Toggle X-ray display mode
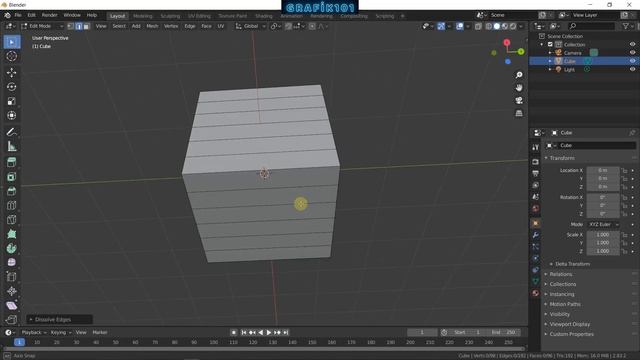The height and width of the screenshot is (360, 640). point(478,26)
